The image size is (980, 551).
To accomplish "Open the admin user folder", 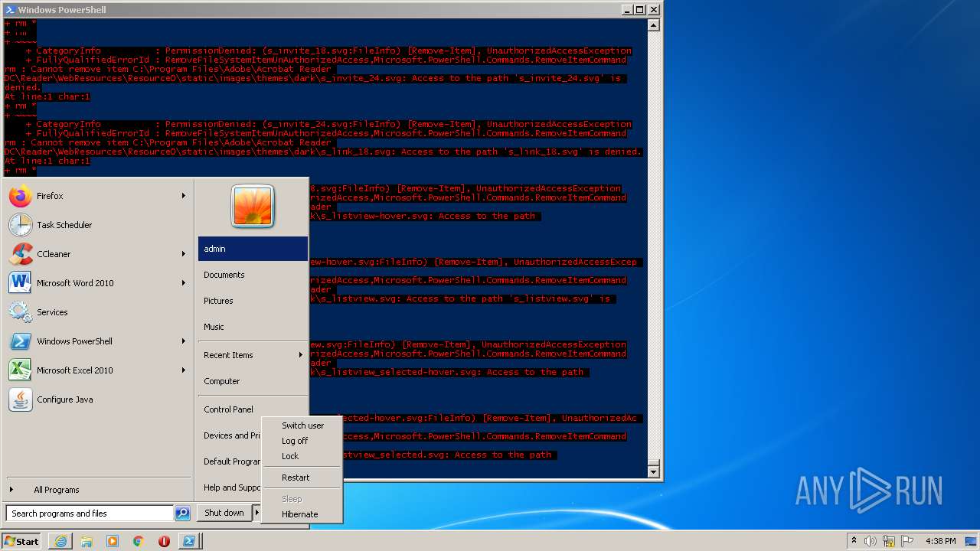I will (253, 249).
